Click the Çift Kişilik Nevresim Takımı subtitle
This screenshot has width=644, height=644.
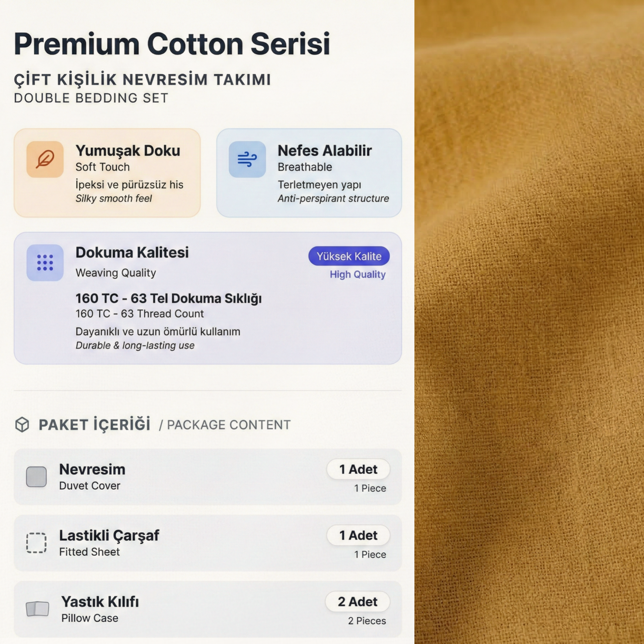click(x=142, y=80)
